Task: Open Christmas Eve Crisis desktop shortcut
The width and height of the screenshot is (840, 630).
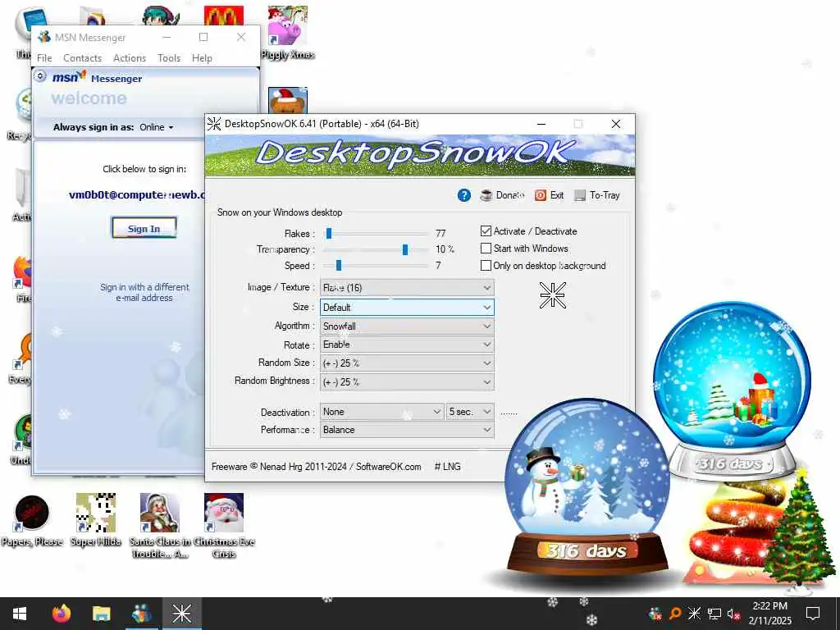Action: coord(224,526)
